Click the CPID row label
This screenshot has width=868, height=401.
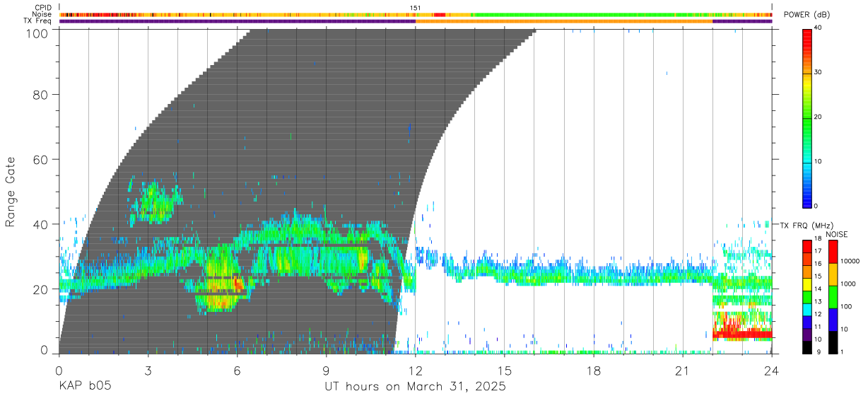[x=42, y=8]
